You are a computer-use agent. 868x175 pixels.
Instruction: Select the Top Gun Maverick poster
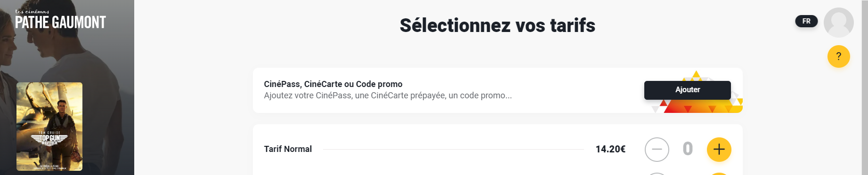pyautogui.click(x=49, y=127)
